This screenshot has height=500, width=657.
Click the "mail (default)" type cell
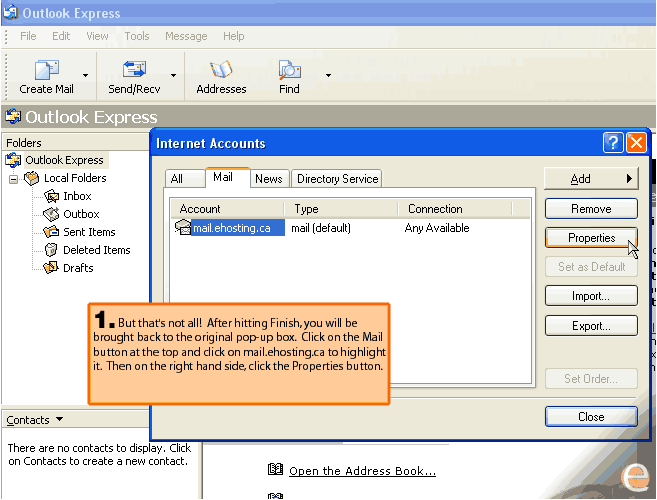[x=321, y=228]
